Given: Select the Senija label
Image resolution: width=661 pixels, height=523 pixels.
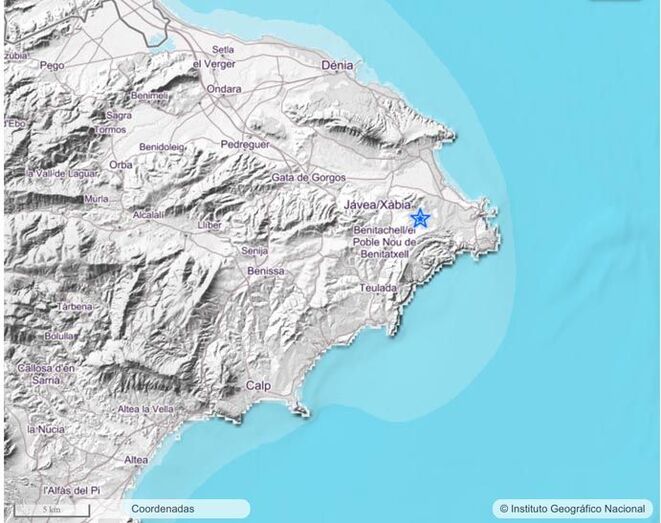Looking at the screenshot, I should coord(255,251).
